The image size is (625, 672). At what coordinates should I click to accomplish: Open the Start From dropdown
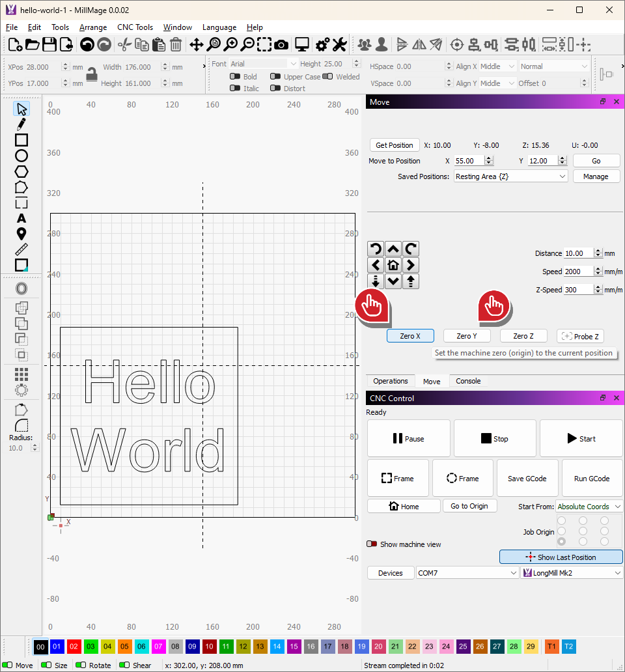(589, 507)
